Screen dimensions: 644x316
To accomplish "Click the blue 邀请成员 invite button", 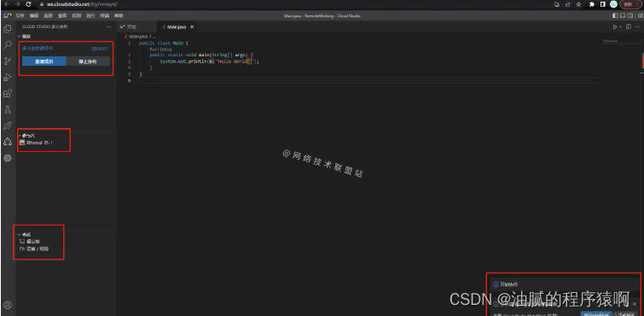I will click(44, 61).
